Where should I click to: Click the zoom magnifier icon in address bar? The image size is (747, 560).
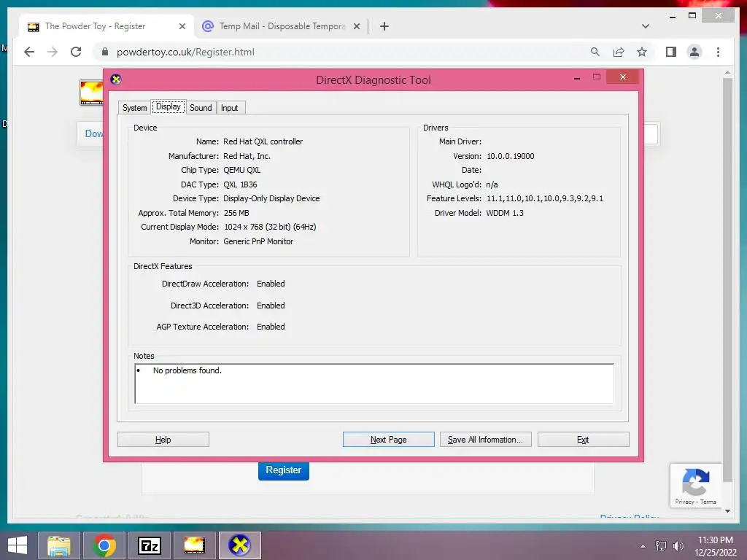(x=595, y=52)
